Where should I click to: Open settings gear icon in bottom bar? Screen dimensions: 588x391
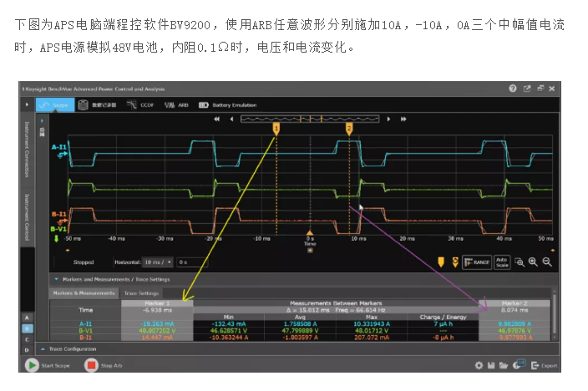479,365
